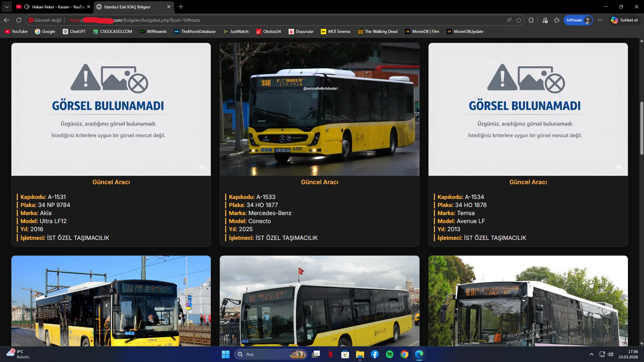Open the Extensions puzzle icon
Viewport: 644px width, 362px height.
pyautogui.click(x=531, y=20)
